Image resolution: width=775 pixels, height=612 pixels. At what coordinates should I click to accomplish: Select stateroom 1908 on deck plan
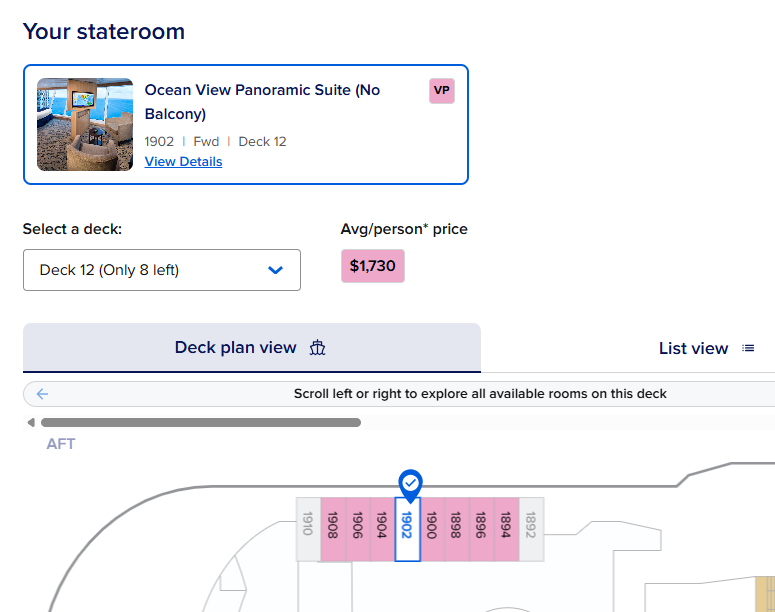tap(333, 528)
